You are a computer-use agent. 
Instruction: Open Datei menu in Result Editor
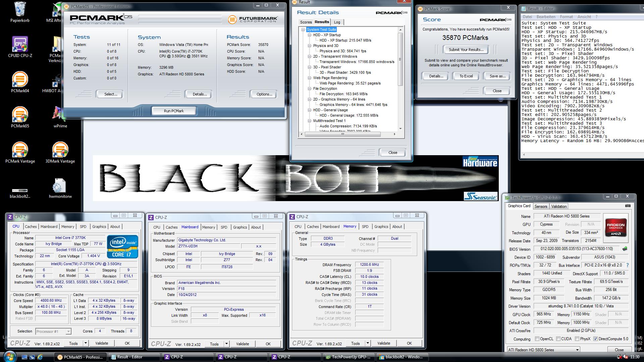527,17
